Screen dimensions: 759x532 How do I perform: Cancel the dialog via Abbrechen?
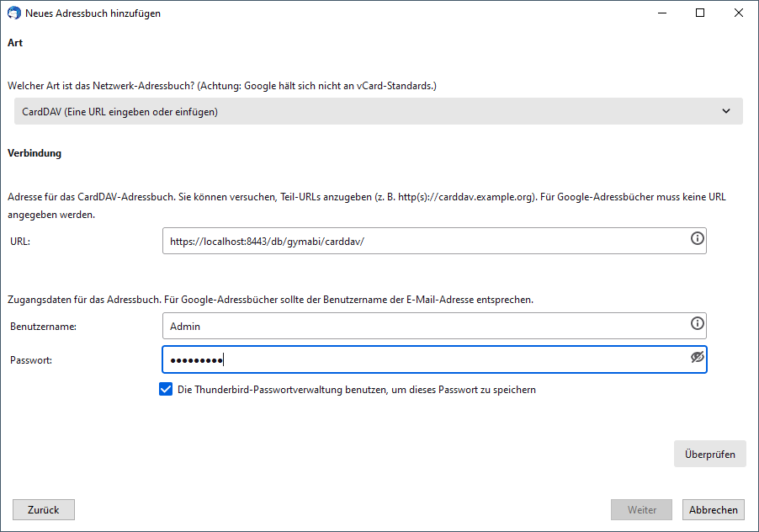tap(714, 509)
